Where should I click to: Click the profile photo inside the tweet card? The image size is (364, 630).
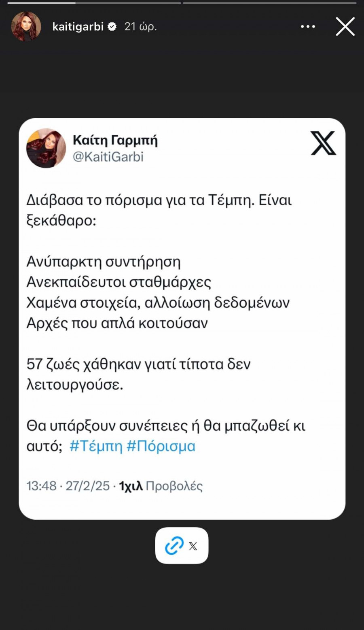[x=46, y=148]
